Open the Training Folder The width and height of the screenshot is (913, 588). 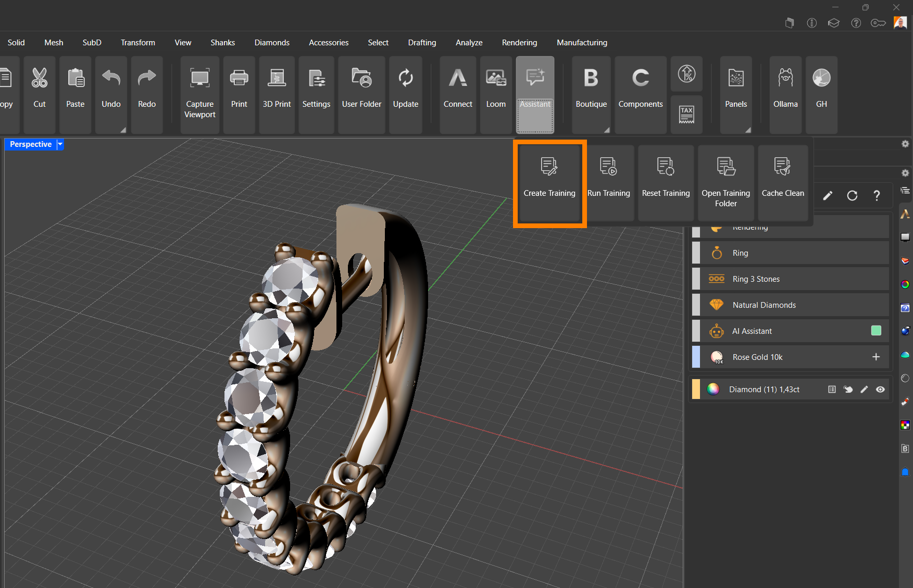click(726, 182)
